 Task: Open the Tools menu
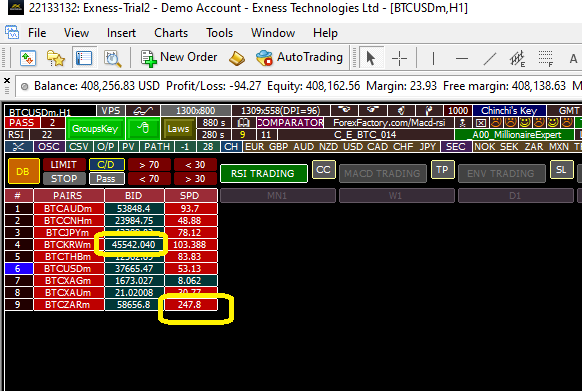pyautogui.click(x=220, y=33)
